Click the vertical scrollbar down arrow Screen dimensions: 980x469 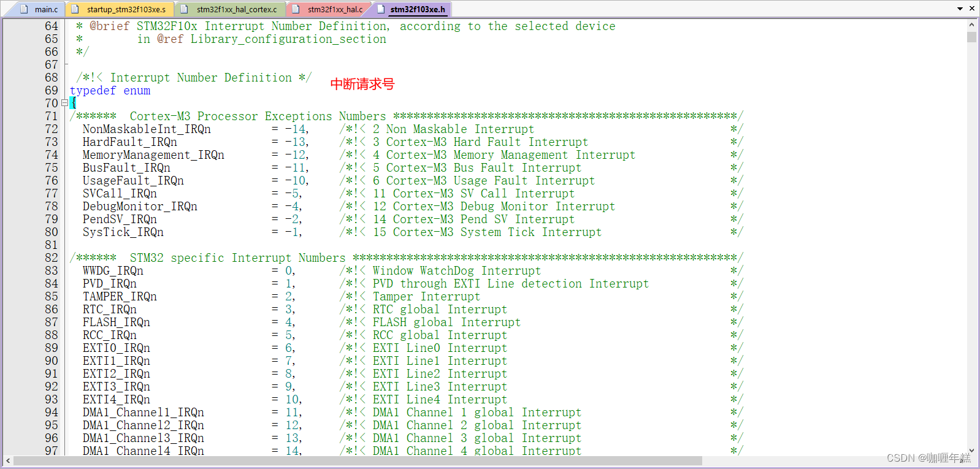pyautogui.click(x=971, y=450)
